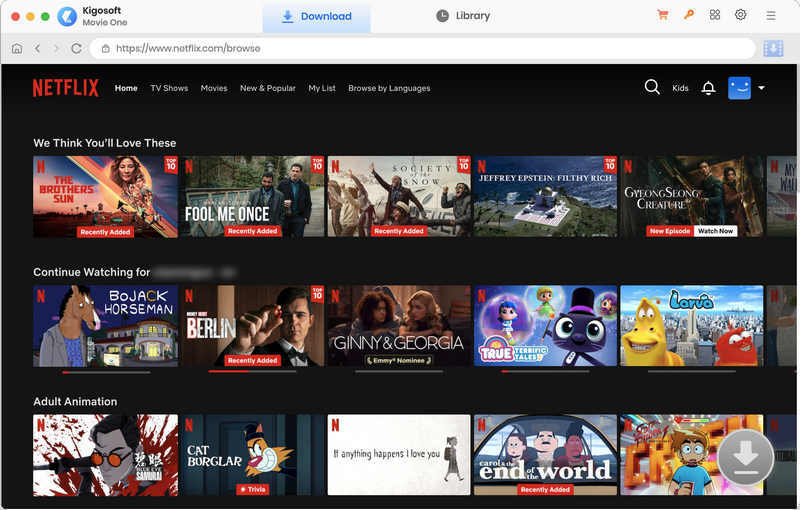Open Browse by Languages
Screen dimensions: 800x510
point(389,88)
